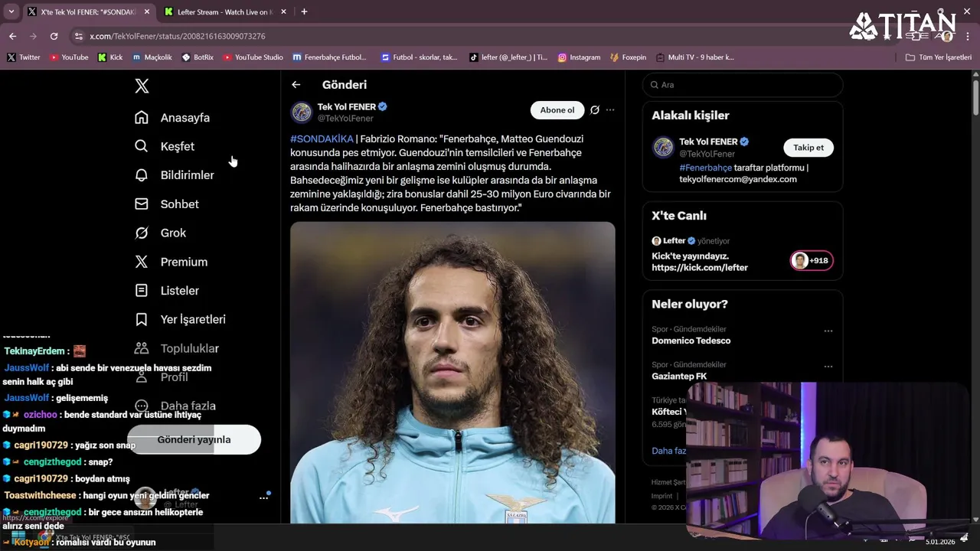980x551 pixels.
Task: Open the Kick bookmark
Action: tap(110, 57)
